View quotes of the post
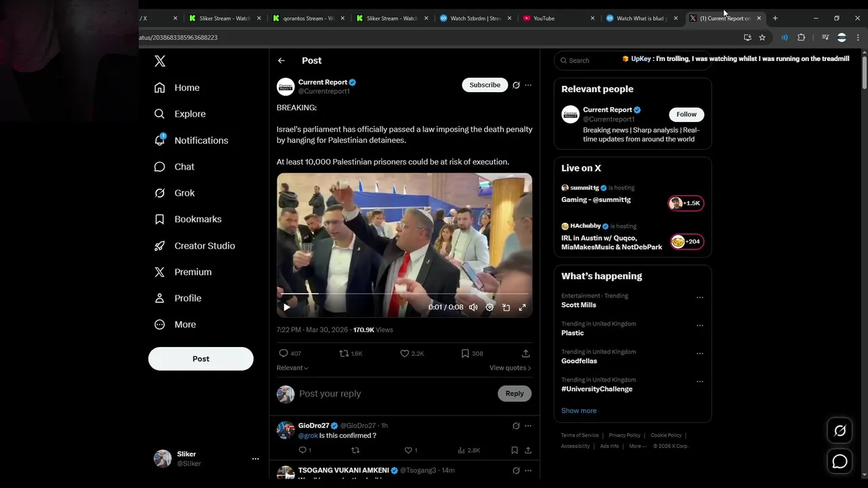Viewport: 868px width, 488px height. coord(510,368)
